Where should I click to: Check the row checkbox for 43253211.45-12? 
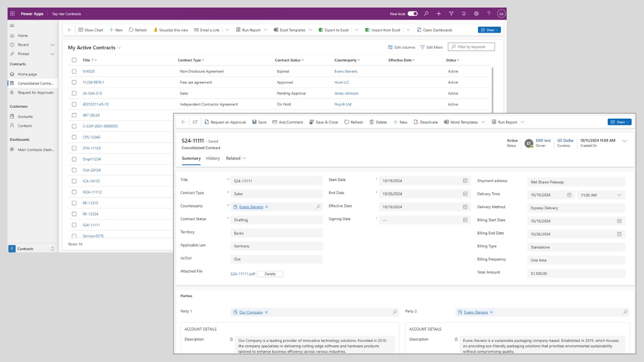coord(74,105)
